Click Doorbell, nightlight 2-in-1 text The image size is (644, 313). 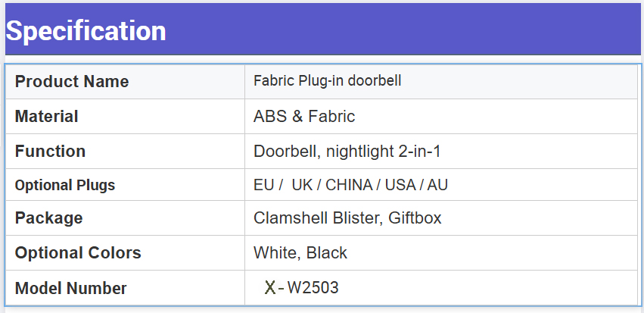pyautogui.click(x=347, y=152)
